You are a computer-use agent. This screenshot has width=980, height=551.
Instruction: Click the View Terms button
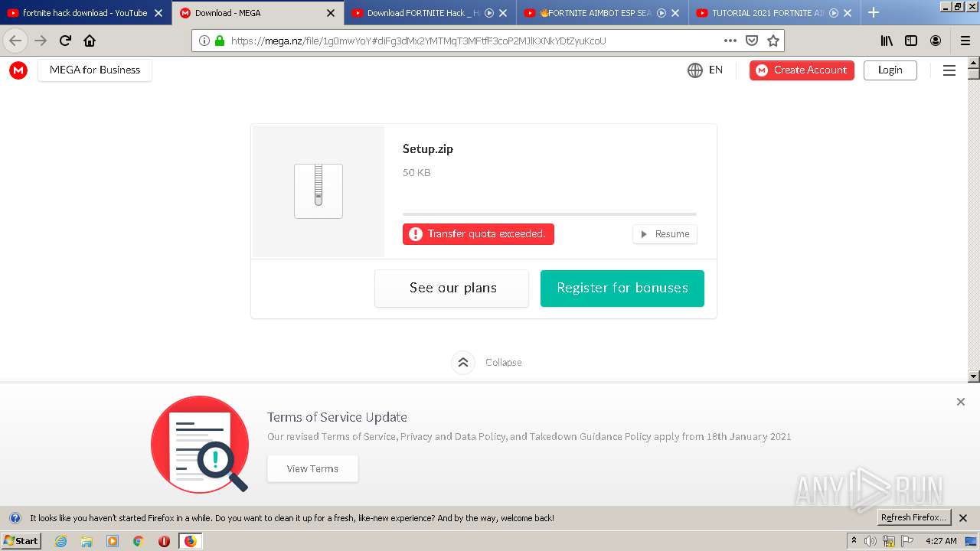pos(312,469)
